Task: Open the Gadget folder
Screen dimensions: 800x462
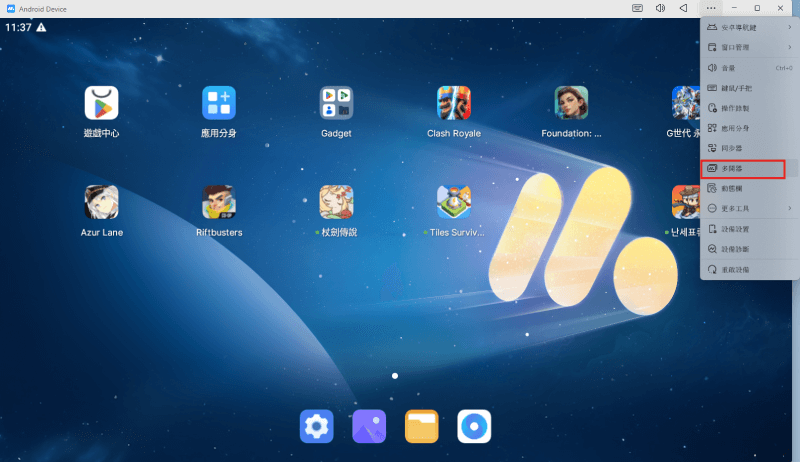Action: pos(336,103)
